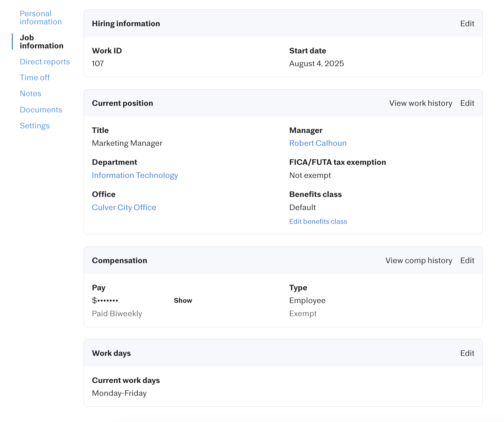Click the Culver City Office link
The height and width of the screenshot is (422, 504).
[x=124, y=208]
